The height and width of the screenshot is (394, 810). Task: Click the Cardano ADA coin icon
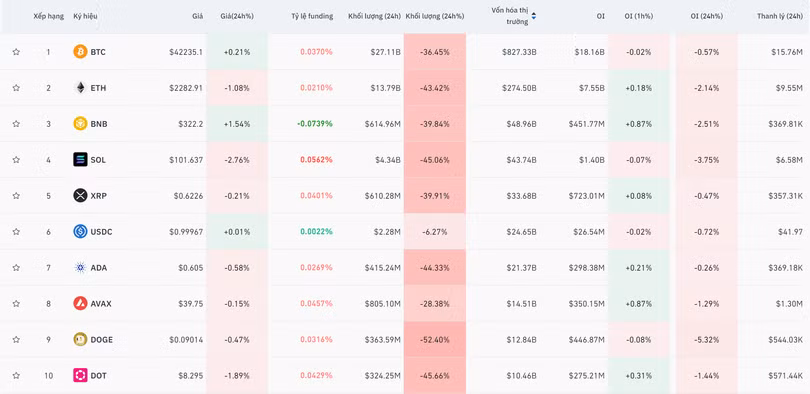80,267
